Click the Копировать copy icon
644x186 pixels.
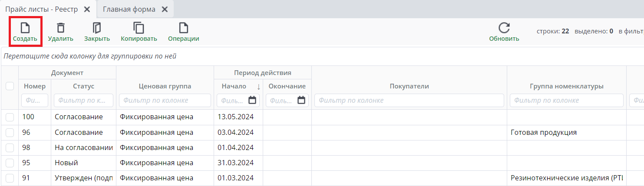(139, 28)
